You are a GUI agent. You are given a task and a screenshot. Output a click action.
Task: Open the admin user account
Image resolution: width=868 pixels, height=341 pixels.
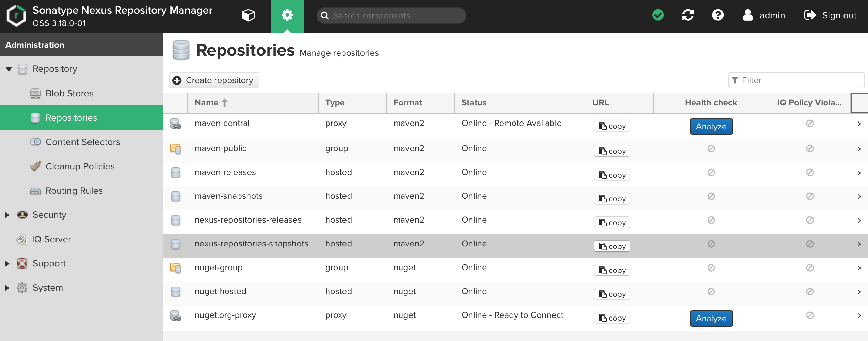764,15
